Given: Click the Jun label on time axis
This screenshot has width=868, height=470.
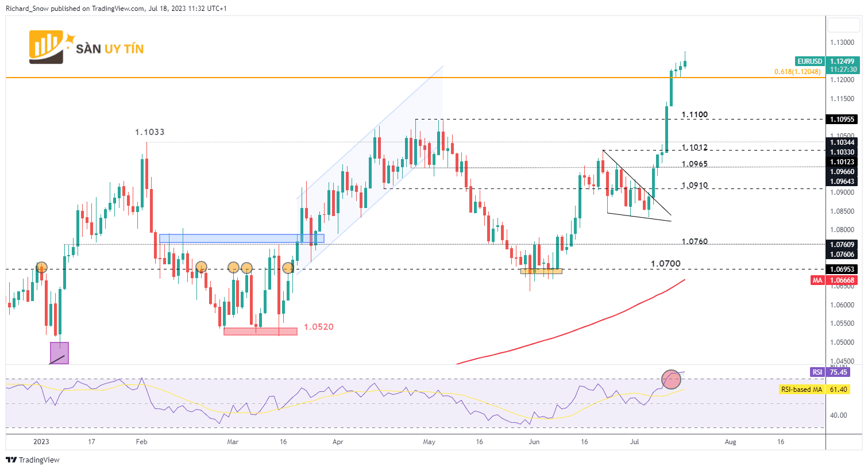Looking at the screenshot, I should (534, 442).
